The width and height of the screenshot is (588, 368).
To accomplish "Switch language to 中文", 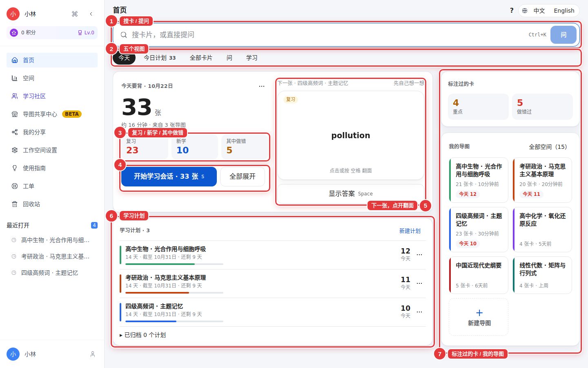I will (x=539, y=11).
